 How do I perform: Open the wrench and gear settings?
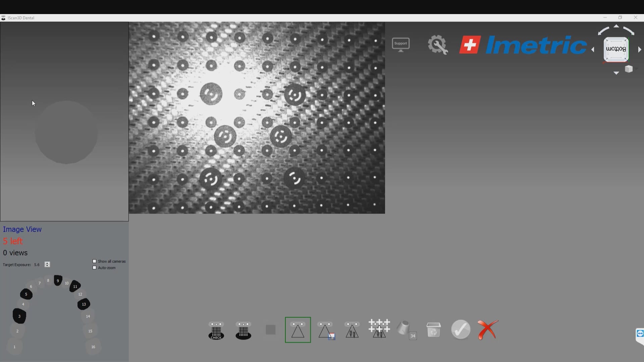point(437,45)
